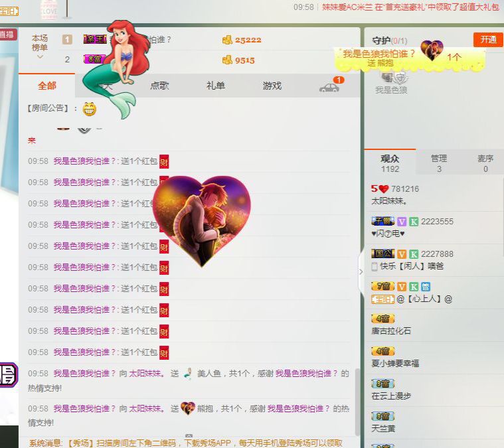Viewport: 504px width, 448px height.
Task: Expand the chat panel bottom handle
Action: tap(189, 436)
